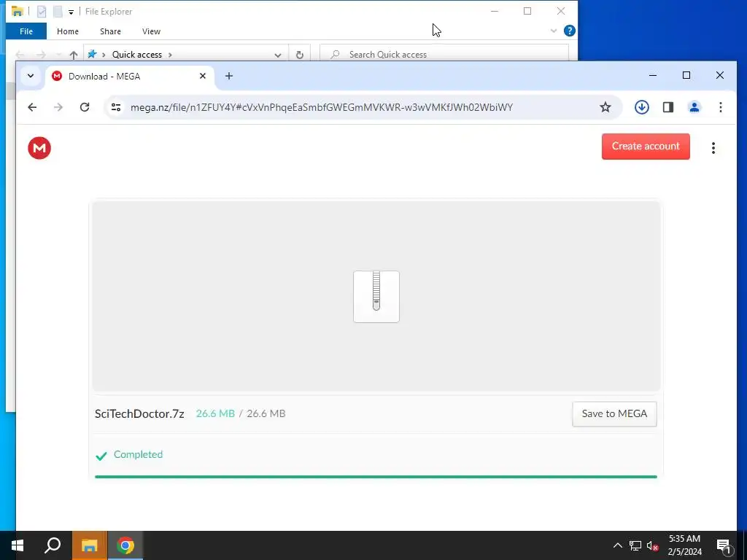Bookmark this page with star icon

pos(605,107)
